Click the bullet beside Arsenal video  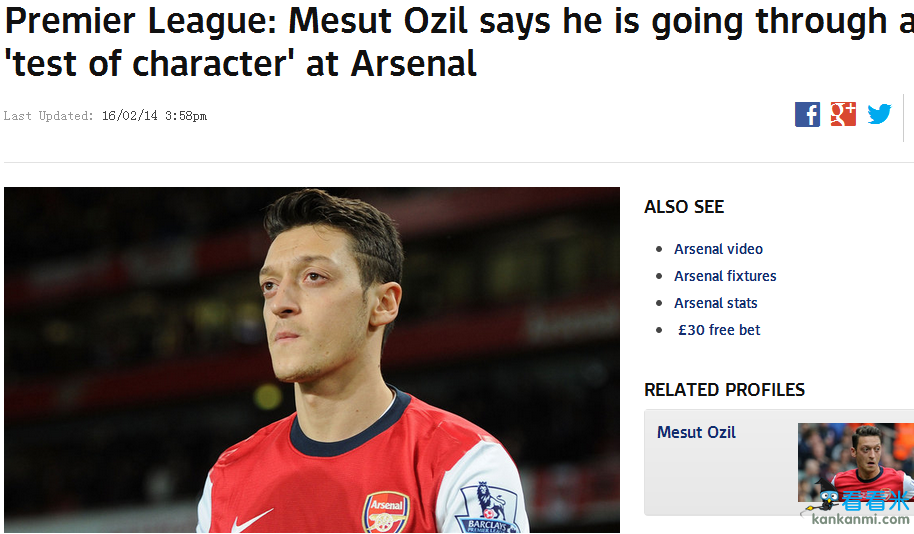659,249
